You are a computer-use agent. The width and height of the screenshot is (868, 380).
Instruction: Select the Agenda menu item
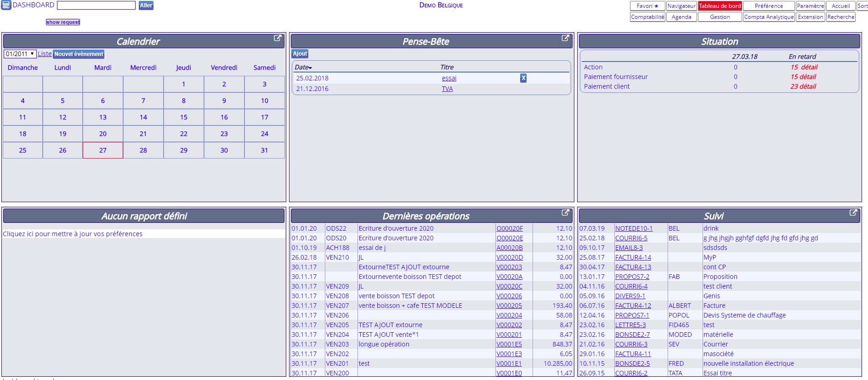pos(681,17)
